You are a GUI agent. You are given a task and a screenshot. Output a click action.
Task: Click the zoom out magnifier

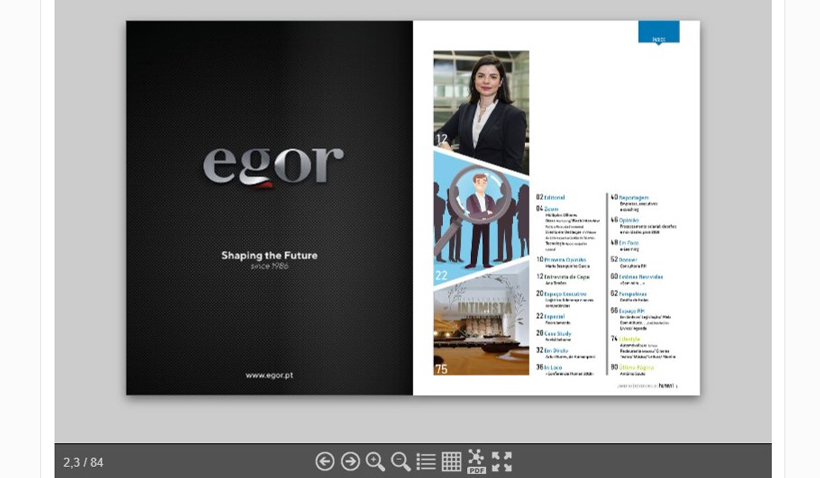tap(400, 461)
